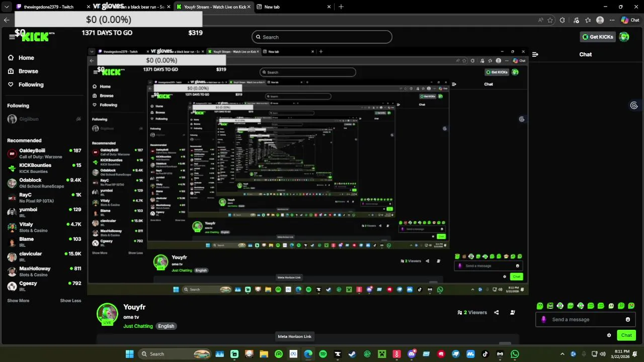The image size is (644, 362).
Task: Open Discord from the taskbar
Action: tap(412, 354)
